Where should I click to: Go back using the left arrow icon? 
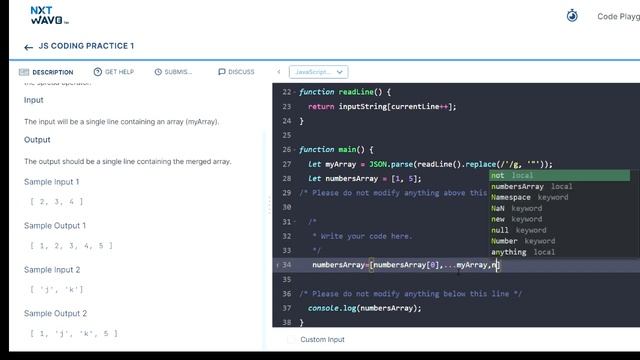(x=29, y=47)
